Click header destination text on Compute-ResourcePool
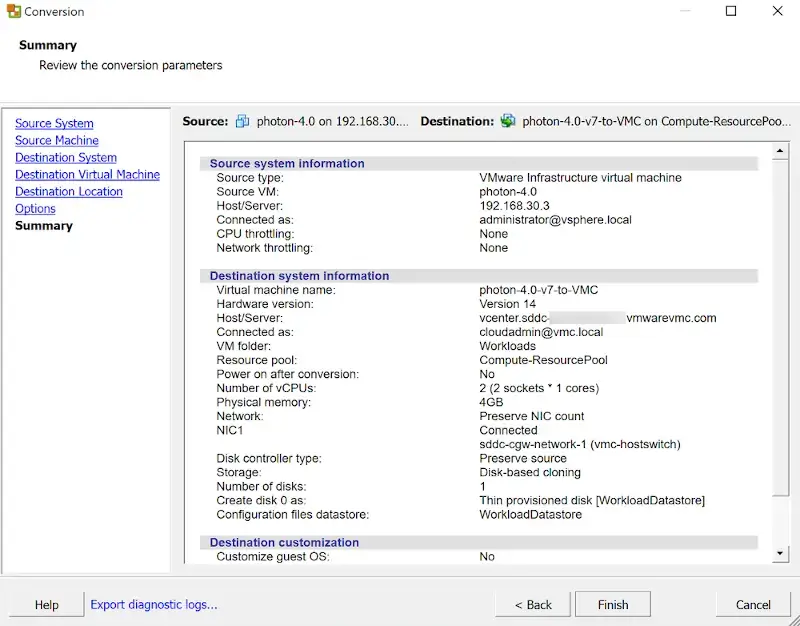The width and height of the screenshot is (800, 626). click(656, 121)
